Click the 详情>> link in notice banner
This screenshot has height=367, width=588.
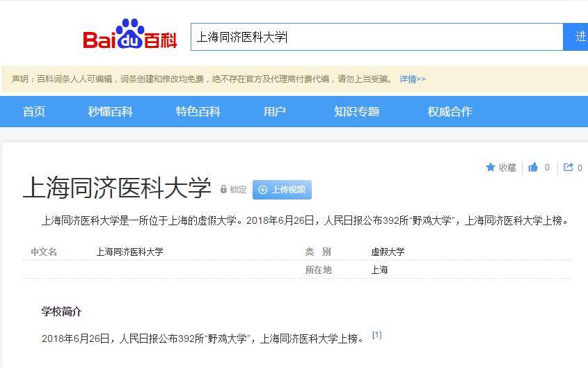click(413, 79)
